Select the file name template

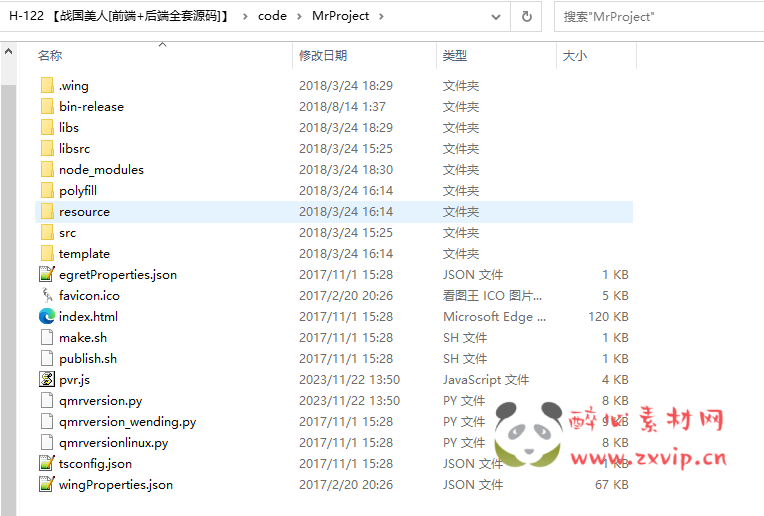click(84, 254)
